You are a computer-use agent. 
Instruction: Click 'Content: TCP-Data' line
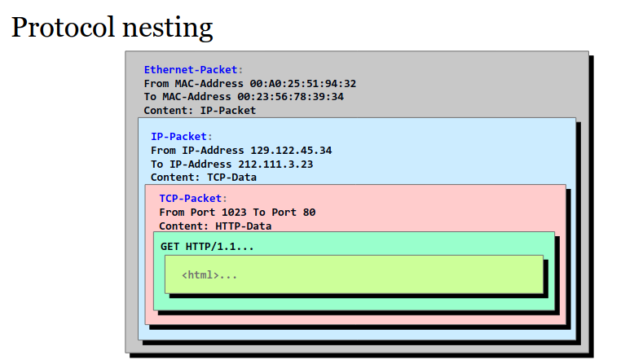204,178
